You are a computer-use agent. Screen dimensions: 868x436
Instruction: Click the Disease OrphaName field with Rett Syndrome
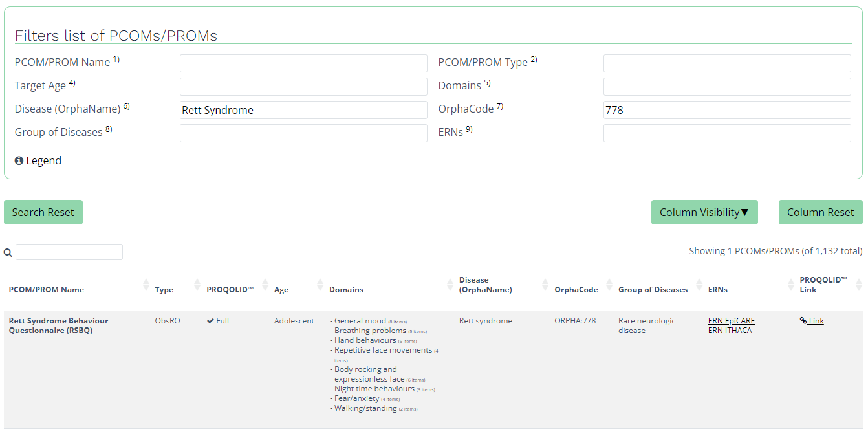303,110
